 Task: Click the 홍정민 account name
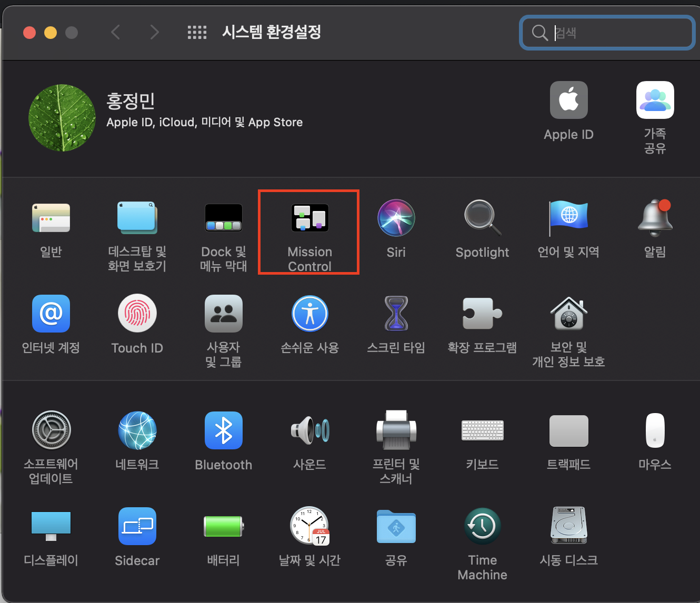(x=131, y=101)
